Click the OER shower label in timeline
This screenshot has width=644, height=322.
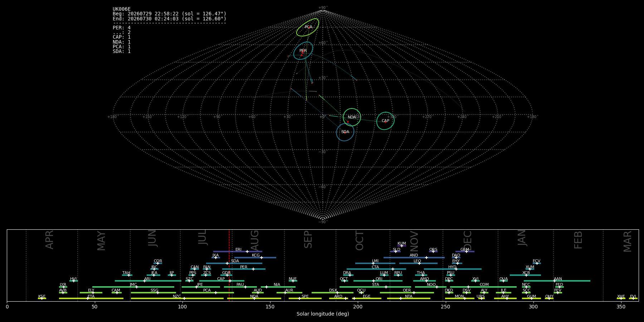click(x=407, y=291)
